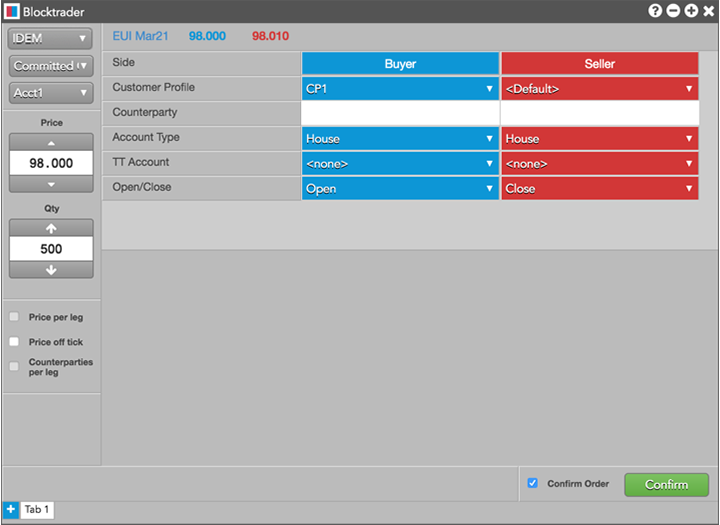The height and width of the screenshot is (525, 720).
Task: Increase price with up arrow
Action: click(x=51, y=142)
